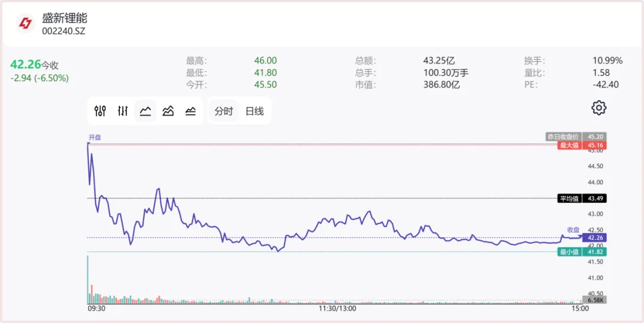Click the 换手: field label
This screenshot has width=644, height=323.
[534, 61]
